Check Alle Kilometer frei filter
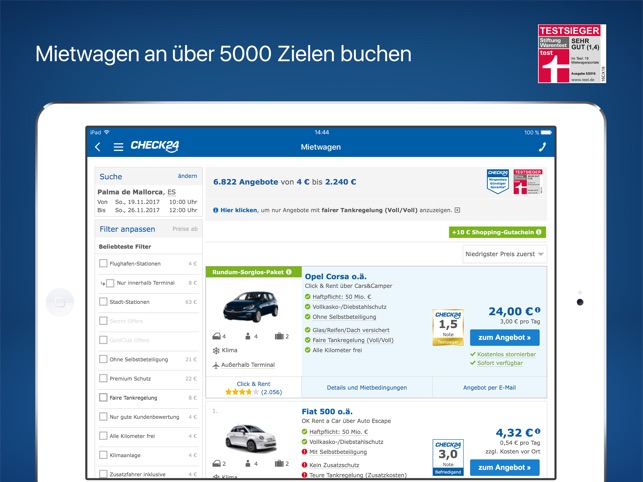This screenshot has width=643, height=482. [103, 436]
